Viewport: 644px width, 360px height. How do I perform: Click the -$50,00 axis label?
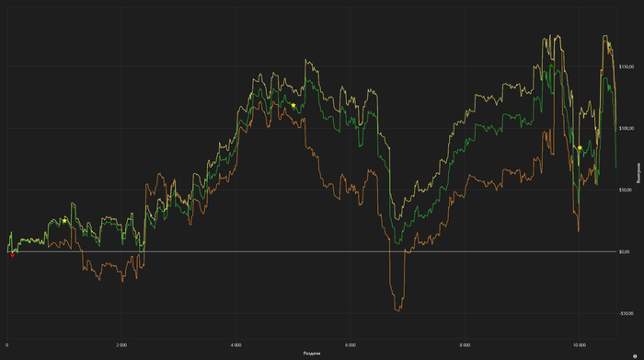click(x=626, y=314)
